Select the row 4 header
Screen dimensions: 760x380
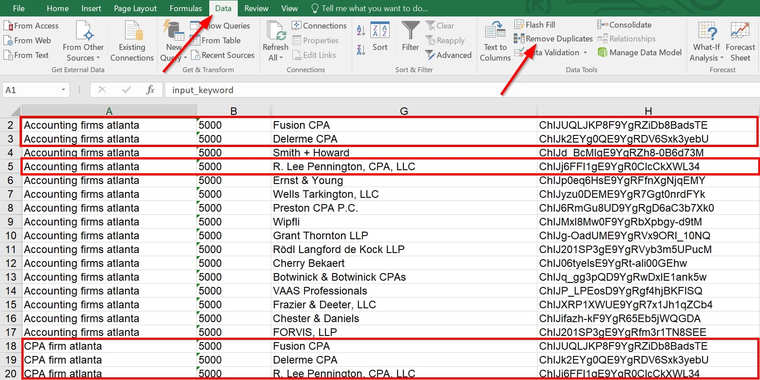click(x=11, y=153)
